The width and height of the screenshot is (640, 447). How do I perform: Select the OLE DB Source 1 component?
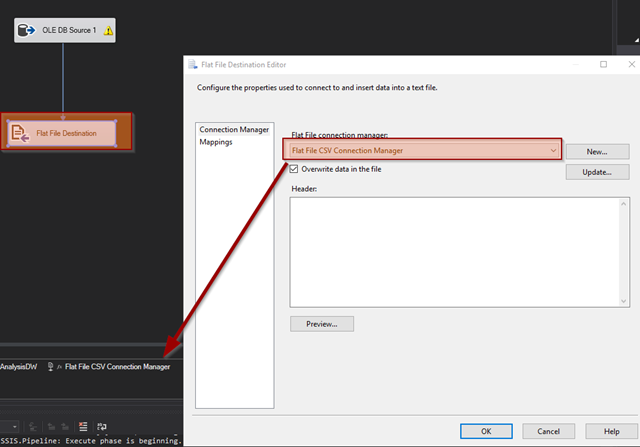pyautogui.click(x=65, y=30)
